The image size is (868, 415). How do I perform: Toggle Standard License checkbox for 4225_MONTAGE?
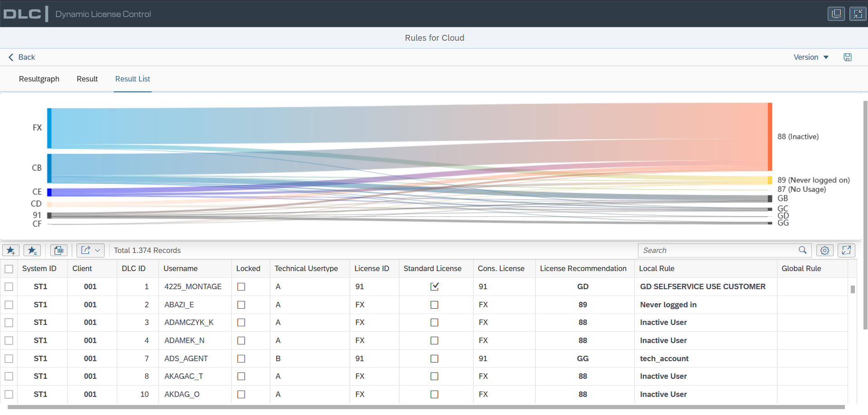434,286
